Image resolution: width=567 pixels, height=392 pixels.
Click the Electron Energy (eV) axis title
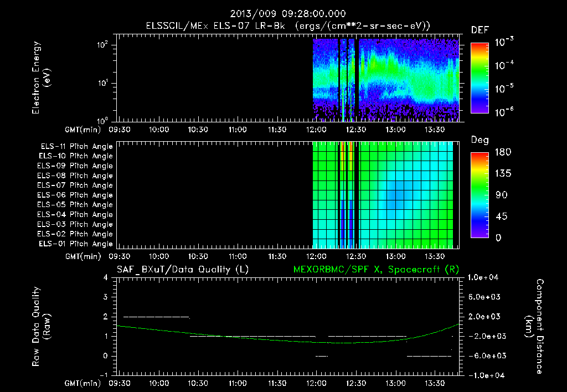[x=41, y=78]
